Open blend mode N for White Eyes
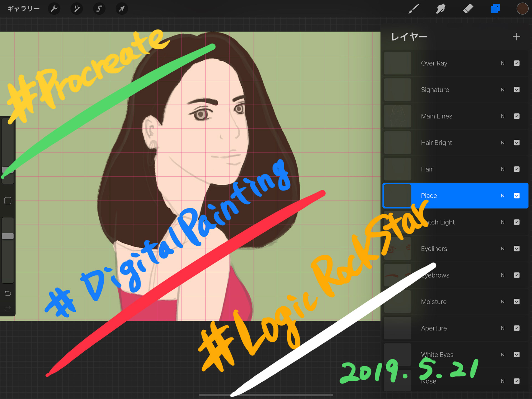The width and height of the screenshot is (532, 399). 503,355
